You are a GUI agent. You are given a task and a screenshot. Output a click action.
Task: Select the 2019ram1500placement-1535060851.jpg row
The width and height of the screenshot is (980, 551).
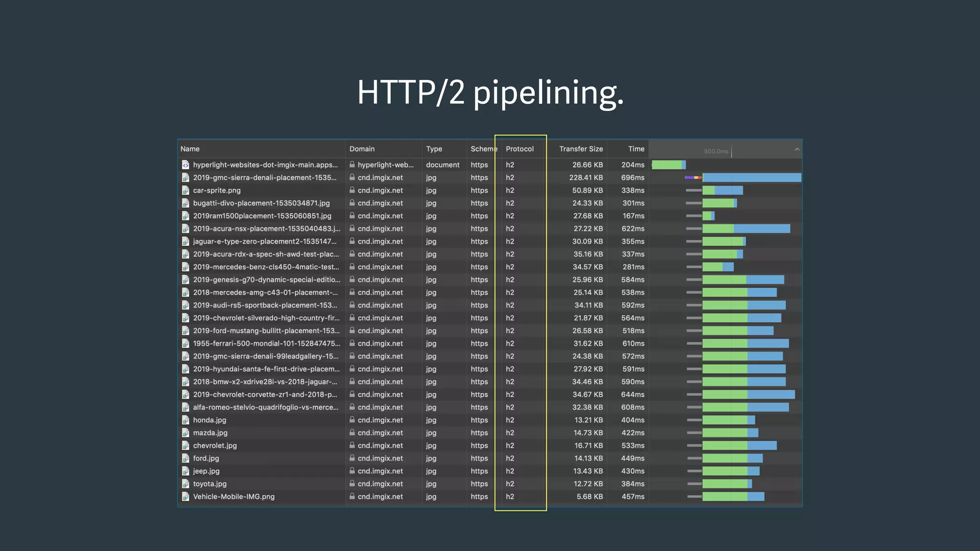[x=262, y=216]
